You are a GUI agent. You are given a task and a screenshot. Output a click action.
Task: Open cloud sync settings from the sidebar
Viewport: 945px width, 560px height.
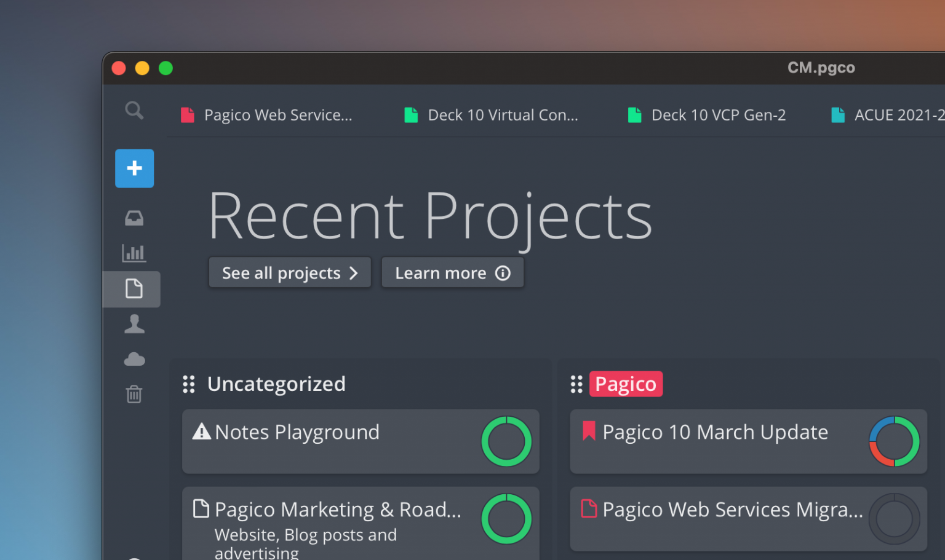(134, 358)
